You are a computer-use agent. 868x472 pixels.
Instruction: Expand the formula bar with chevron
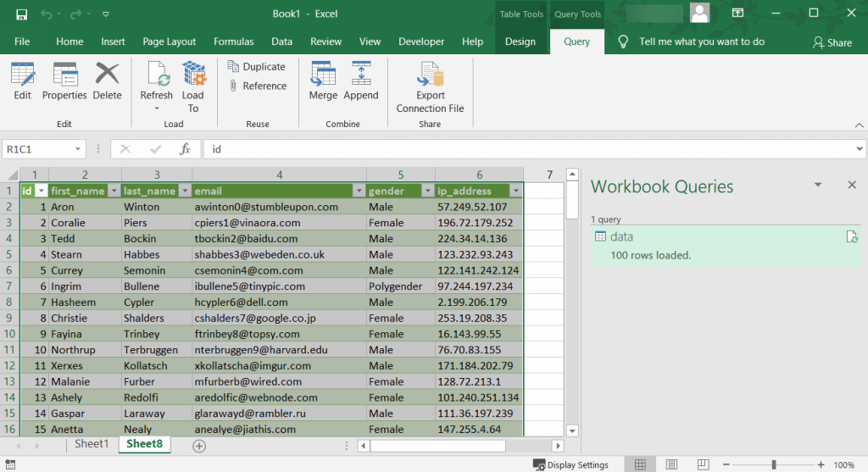(x=860, y=149)
